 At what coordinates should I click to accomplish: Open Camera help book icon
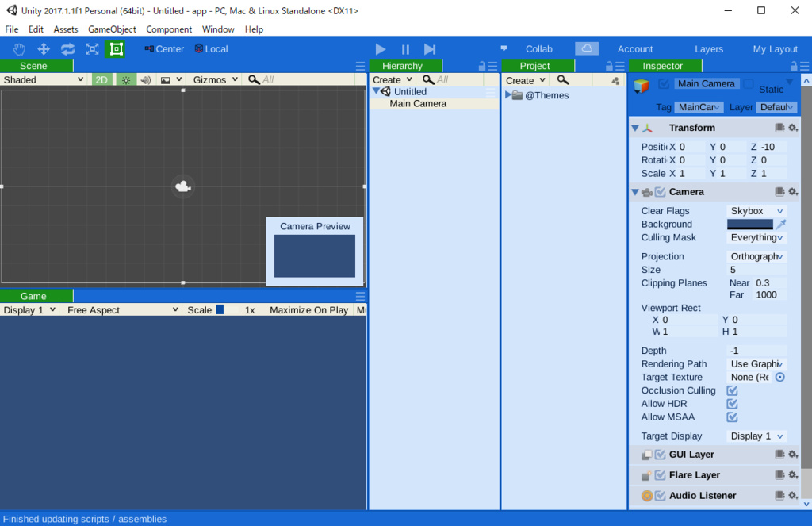point(779,192)
